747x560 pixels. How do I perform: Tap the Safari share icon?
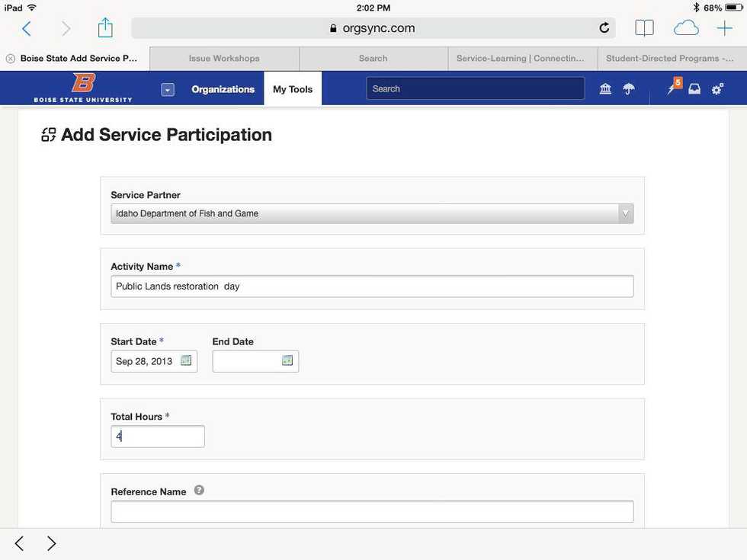coord(105,28)
